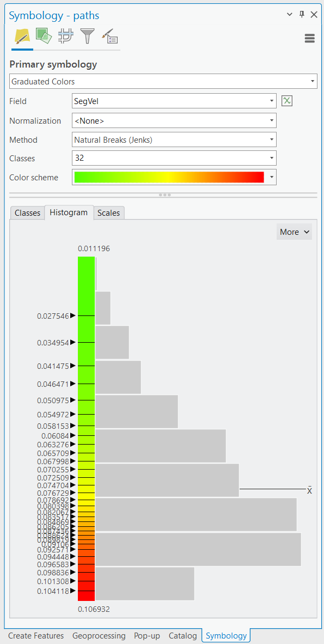Screen dimensions: 324x644
Task: Click the Primary symbology heading
Action: click(x=53, y=64)
